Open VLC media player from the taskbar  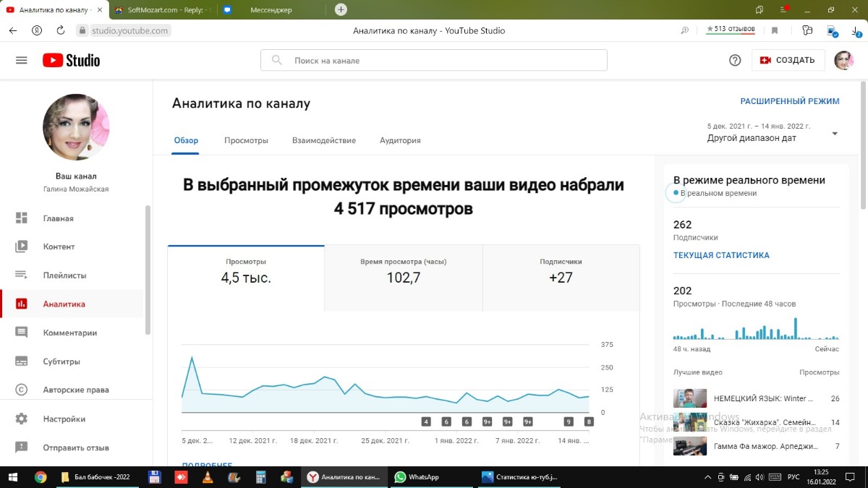point(207,477)
